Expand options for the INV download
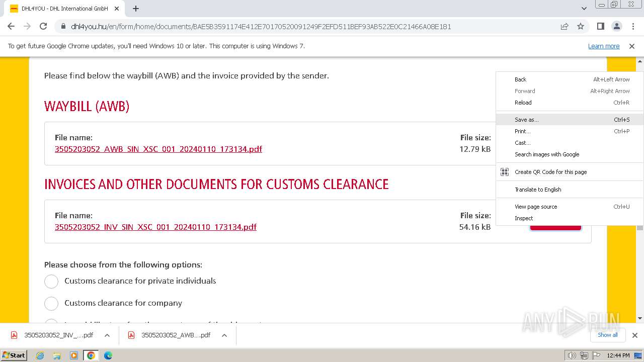 point(107,335)
